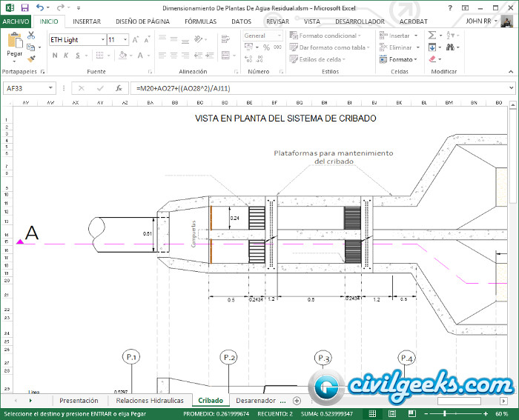Screen dimensions: 519x420
Task: Select the Cut scissors icon
Action: [31, 36]
